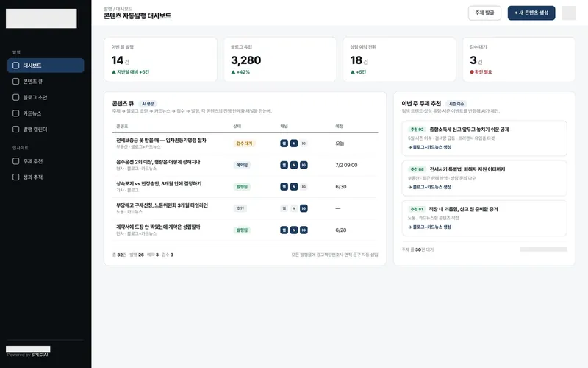Click IG channel badge in 전세보증금 row
Image resolution: width=588 pixels, height=368 pixels.
point(304,144)
